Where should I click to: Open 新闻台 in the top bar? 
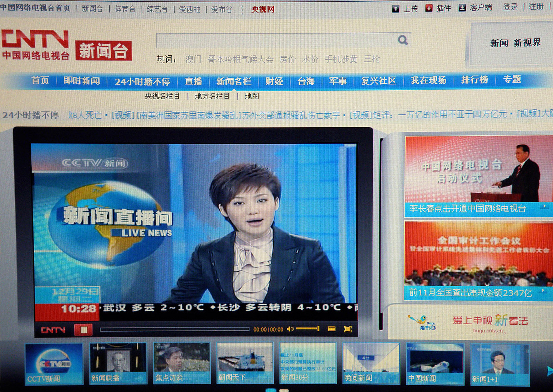[92, 9]
